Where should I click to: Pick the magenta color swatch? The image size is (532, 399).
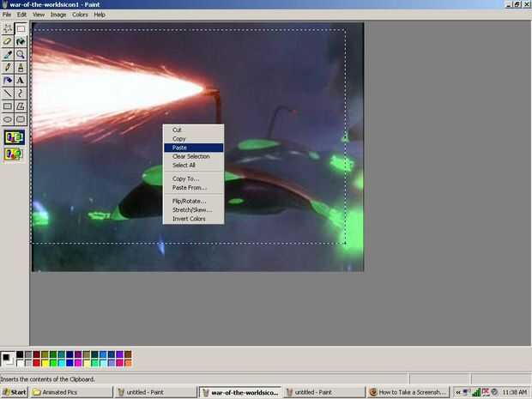pyautogui.click(x=78, y=363)
